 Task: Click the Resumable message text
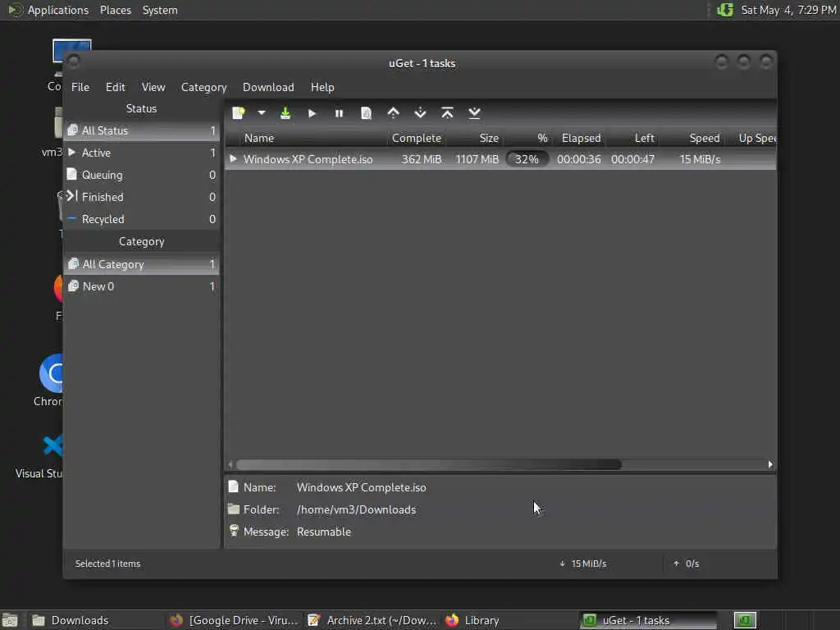pos(323,532)
